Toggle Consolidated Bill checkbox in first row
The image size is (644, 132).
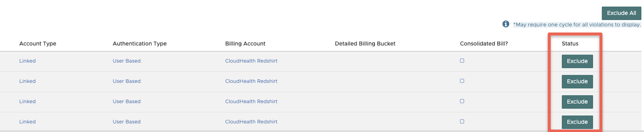pyautogui.click(x=462, y=61)
